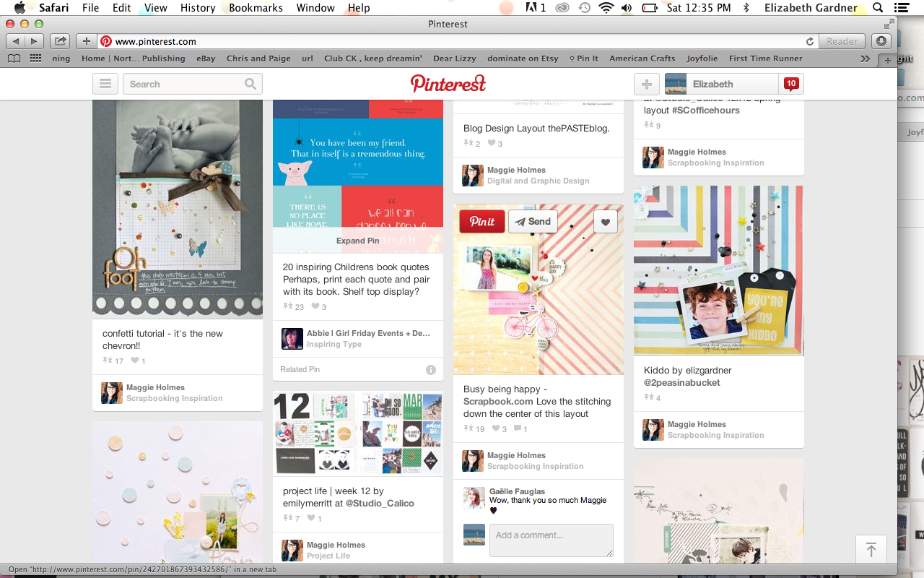Screen dimensions: 924x578
Task: Go back with Safari back arrow
Action: (x=16, y=41)
